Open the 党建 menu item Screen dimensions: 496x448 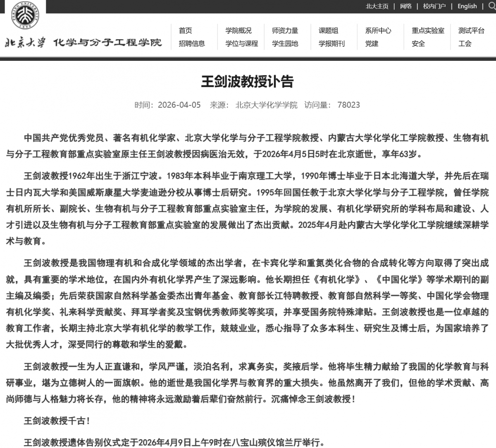coord(372,43)
